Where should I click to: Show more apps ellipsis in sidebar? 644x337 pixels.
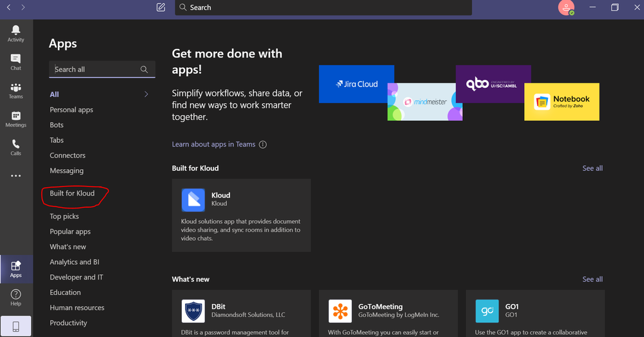pyautogui.click(x=15, y=176)
